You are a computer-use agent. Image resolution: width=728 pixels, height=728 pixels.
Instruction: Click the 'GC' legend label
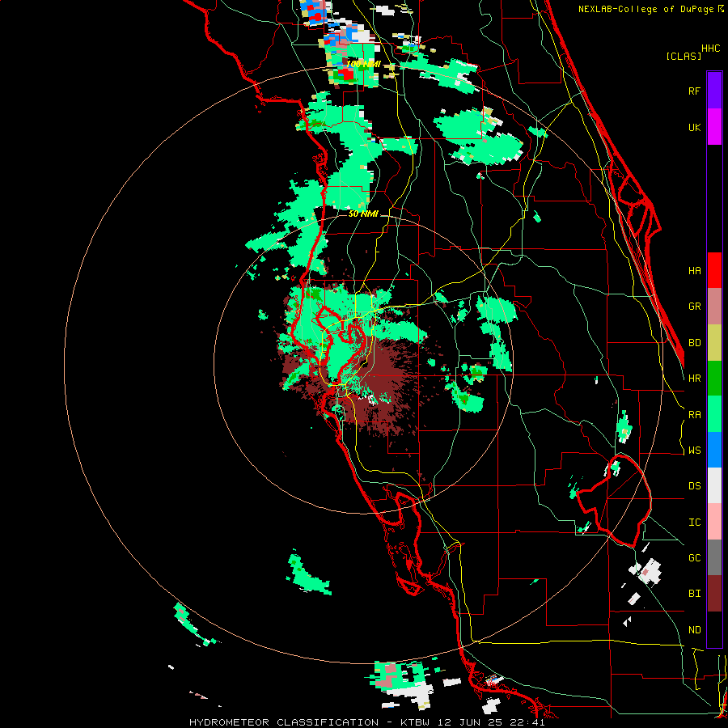click(694, 558)
